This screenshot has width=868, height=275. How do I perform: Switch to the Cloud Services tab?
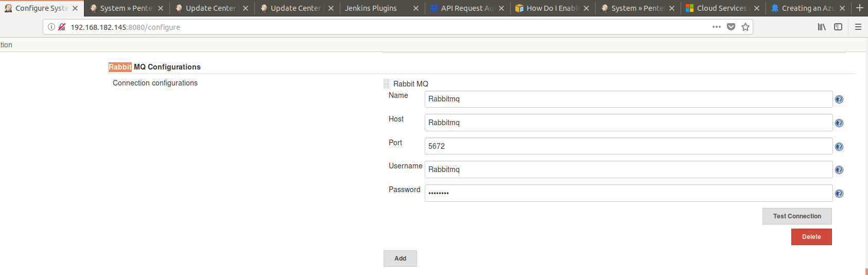[x=721, y=8]
